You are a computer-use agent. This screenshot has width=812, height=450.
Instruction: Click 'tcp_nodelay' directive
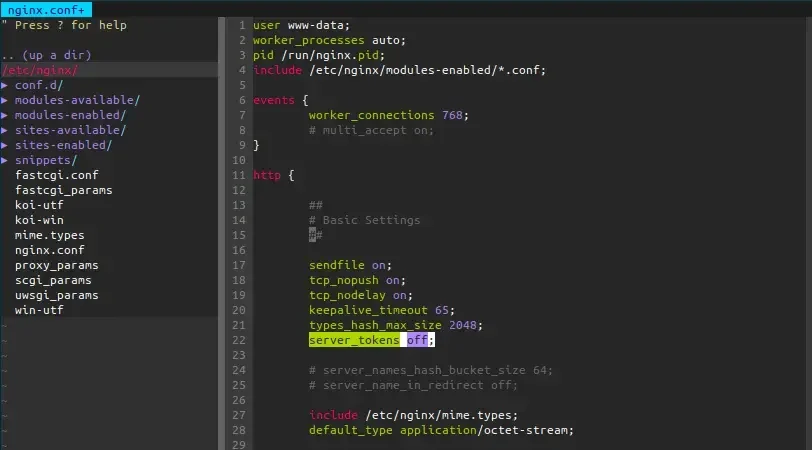pyautogui.click(x=347, y=295)
